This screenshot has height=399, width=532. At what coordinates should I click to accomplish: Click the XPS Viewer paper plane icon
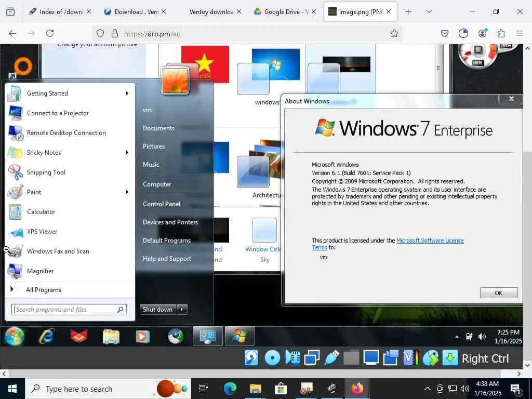(x=15, y=232)
